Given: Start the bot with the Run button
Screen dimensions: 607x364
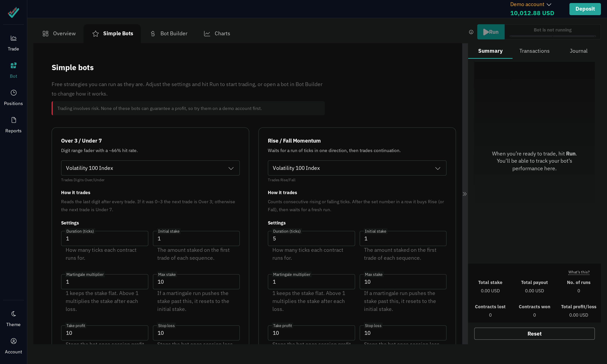Looking at the screenshot, I should coord(491,32).
